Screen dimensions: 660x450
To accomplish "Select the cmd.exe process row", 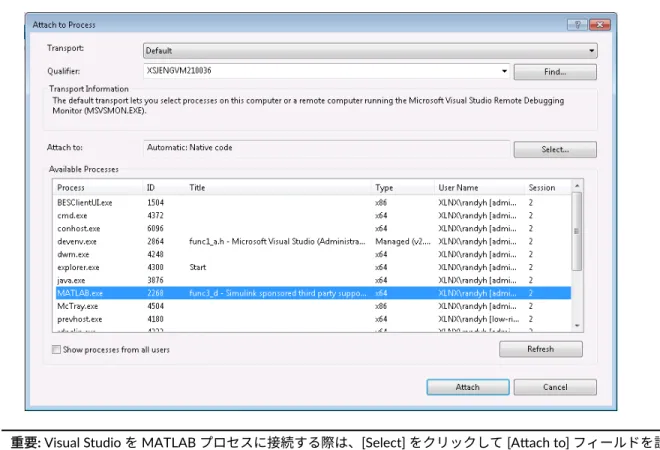I will tap(313, 216).
